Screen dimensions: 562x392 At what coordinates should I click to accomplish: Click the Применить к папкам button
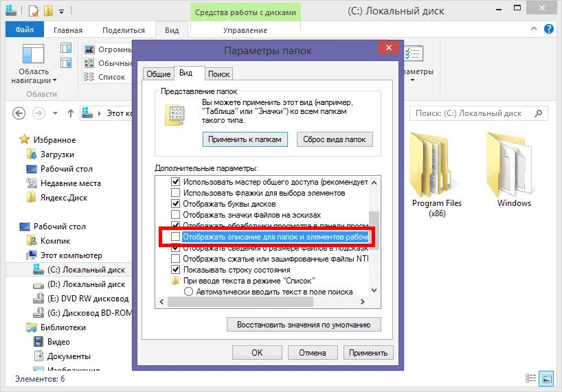tap(245, 139)
